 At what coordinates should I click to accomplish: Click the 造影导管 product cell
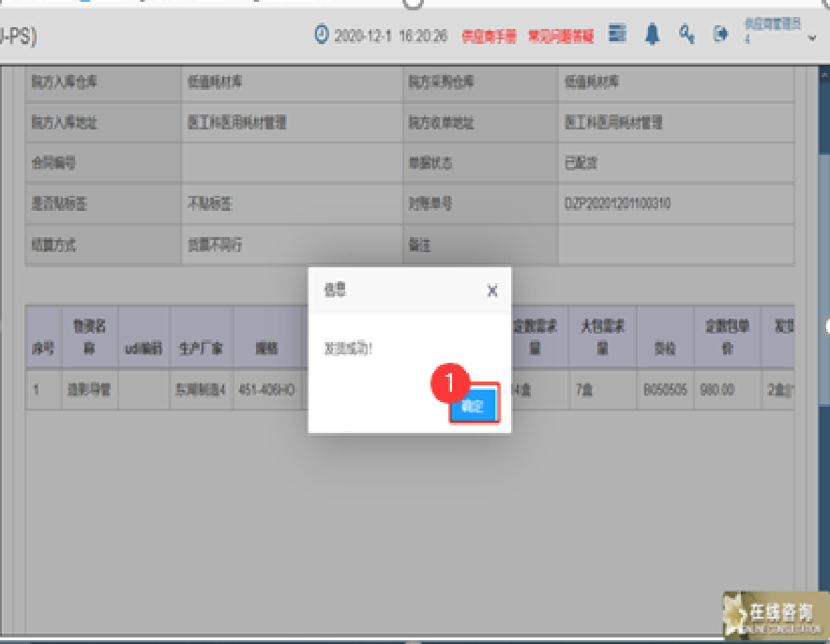[x=89, y=390]
